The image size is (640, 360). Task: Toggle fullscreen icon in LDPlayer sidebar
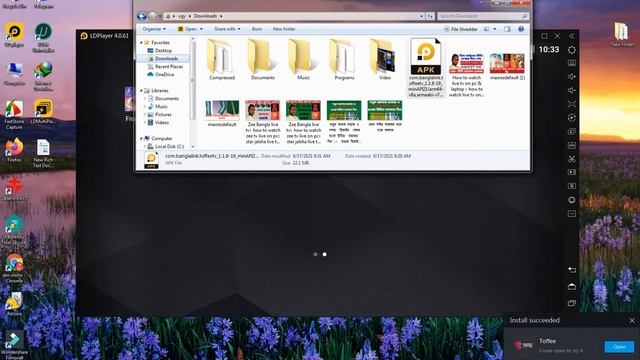[x=571, y=104]
